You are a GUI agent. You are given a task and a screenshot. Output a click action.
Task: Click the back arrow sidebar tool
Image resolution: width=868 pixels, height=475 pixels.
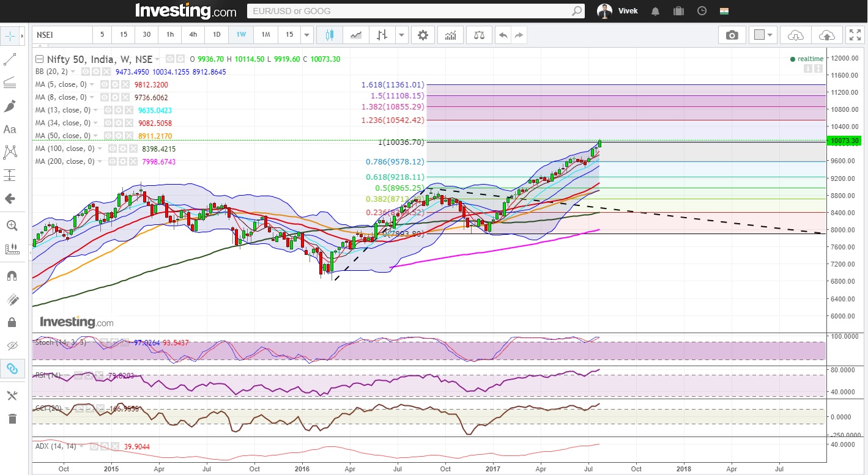pyautogui.click(x=10, y=199)
